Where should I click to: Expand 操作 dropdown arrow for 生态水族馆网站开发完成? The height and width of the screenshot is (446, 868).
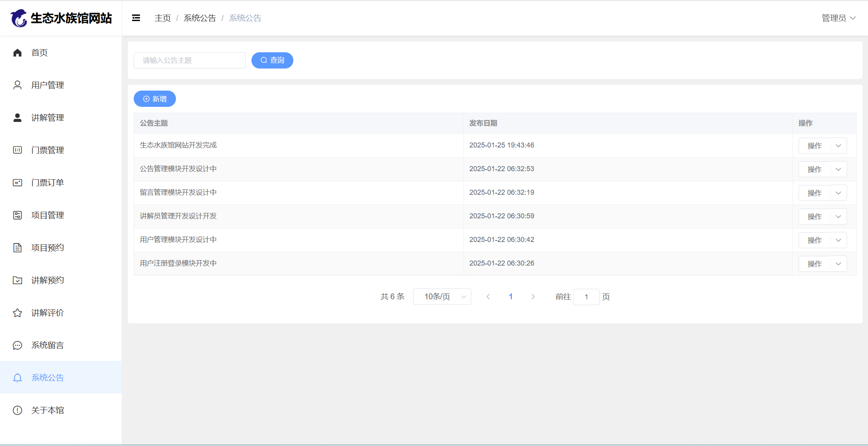[x=838, y=146]
